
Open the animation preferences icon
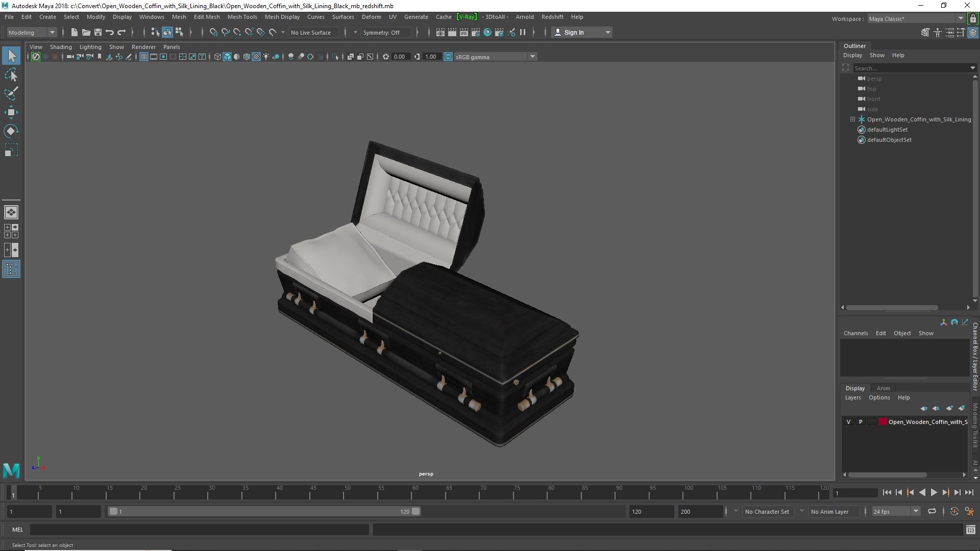(969, 511)
